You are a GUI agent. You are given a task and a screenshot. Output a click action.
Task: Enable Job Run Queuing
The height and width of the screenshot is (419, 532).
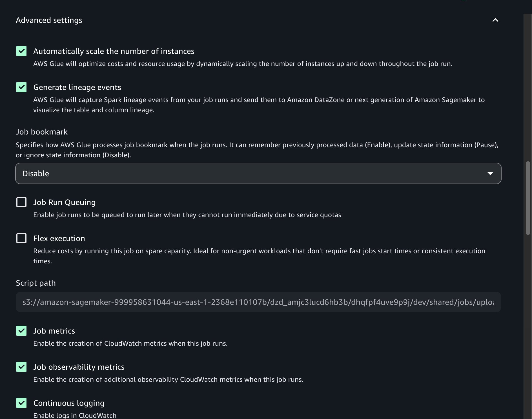(21, 202)
